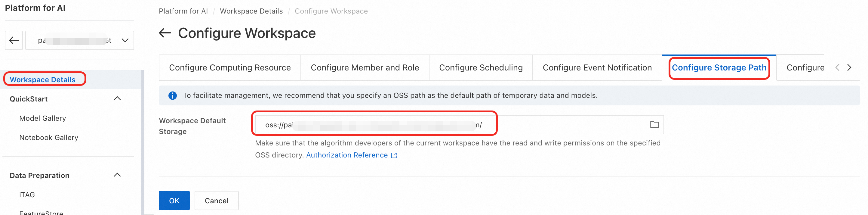Open the folder browser for storage path

tap(654, 125)
